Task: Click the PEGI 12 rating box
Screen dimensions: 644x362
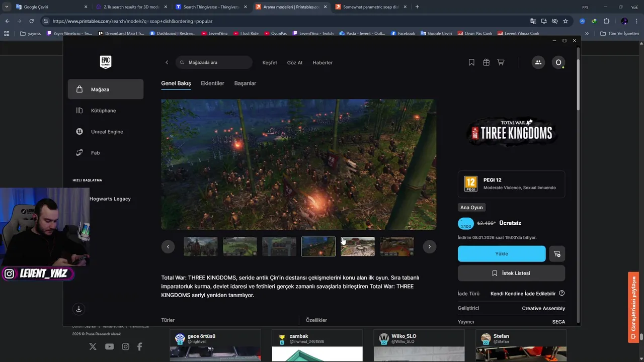Action: [x=511, y=184]
